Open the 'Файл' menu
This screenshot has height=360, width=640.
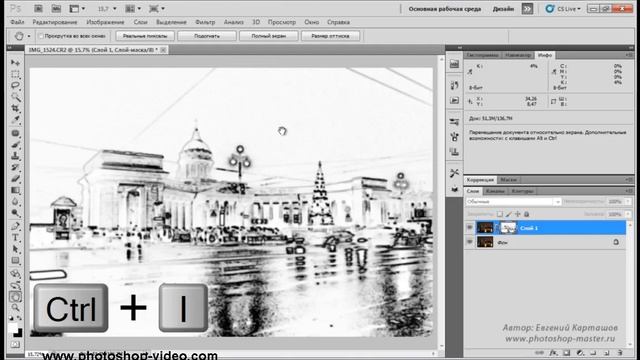click(17, 22)
